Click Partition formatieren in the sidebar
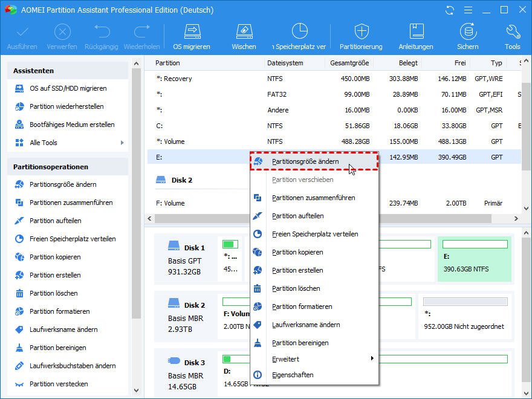 [59, 311]
